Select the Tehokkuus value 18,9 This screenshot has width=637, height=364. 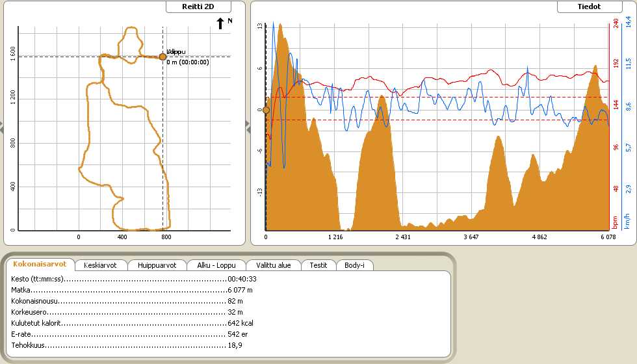click(235, 345)
